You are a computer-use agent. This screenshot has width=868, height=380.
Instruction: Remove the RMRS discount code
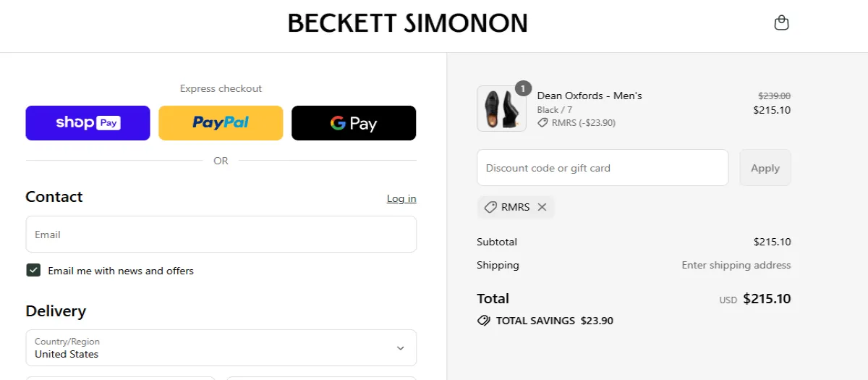point(542,207)
